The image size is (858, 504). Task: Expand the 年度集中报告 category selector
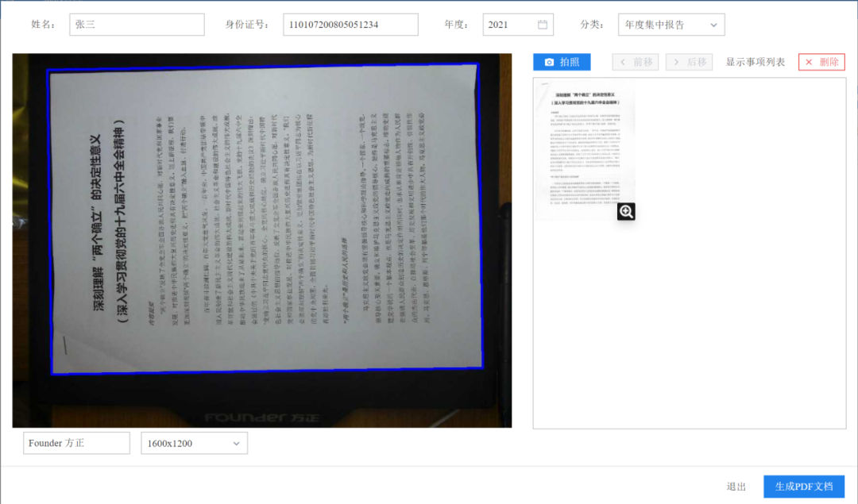(671, 25)
